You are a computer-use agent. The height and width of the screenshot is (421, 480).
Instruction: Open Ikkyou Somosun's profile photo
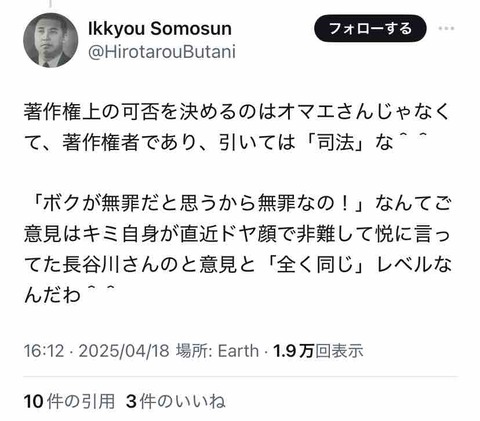coord(50,40)
